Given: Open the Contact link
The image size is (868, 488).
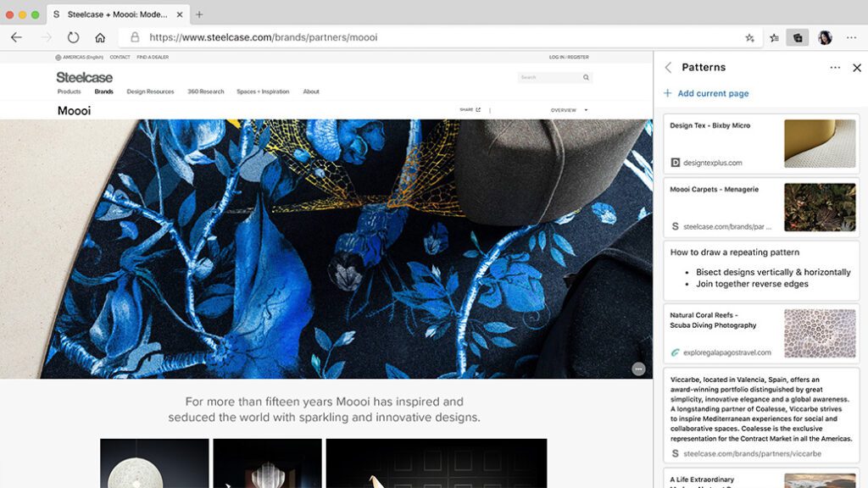Looking at the screenshot, I should (120, 57).
